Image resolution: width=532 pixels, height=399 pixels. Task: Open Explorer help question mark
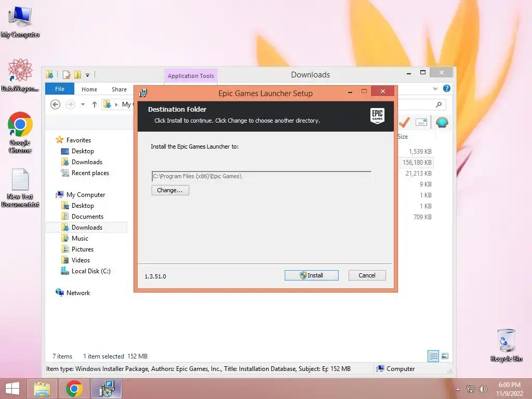pos(446,88)
